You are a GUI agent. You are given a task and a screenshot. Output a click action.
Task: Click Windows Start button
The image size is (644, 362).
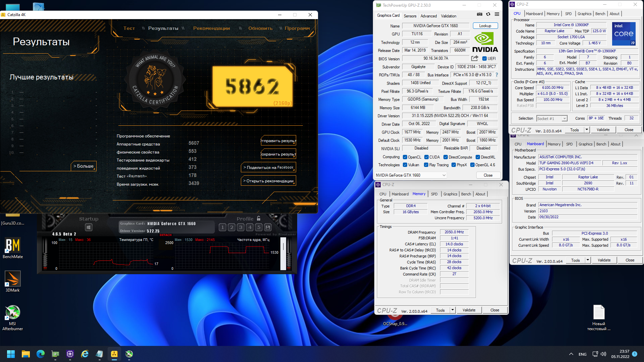pyautogui.click(x=11, y=354)
